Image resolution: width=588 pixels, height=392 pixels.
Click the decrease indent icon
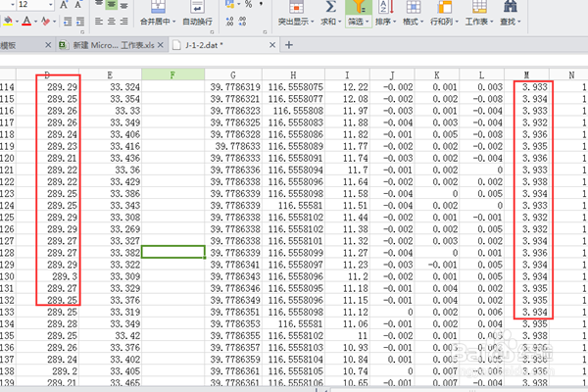68,22
